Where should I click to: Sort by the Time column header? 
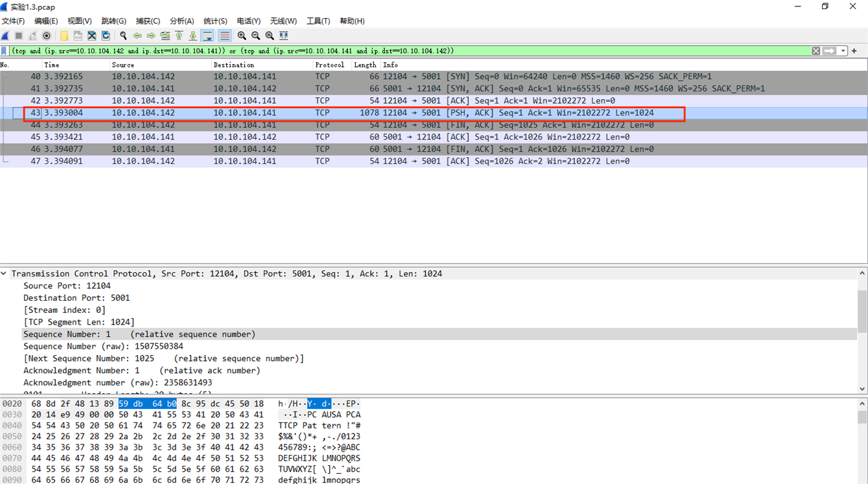pyautogui.click(x=76, y=65)
